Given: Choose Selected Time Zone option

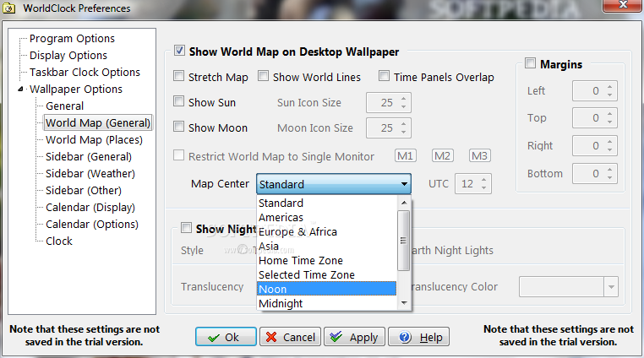Looking at the screenshot, I should pos(327,274).
